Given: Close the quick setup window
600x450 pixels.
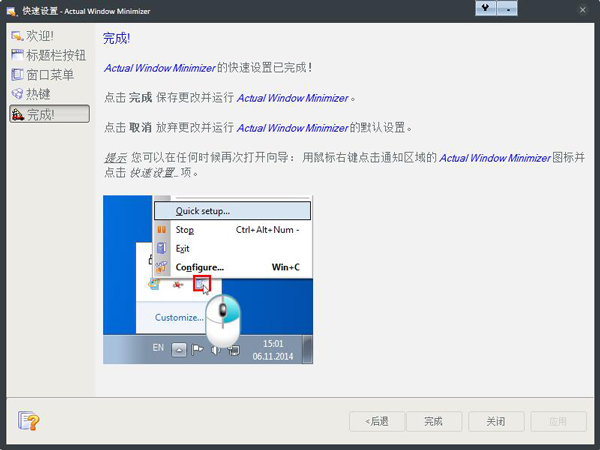Looking at the screenshot, I should pyautogui.click(x=582, y=10).
